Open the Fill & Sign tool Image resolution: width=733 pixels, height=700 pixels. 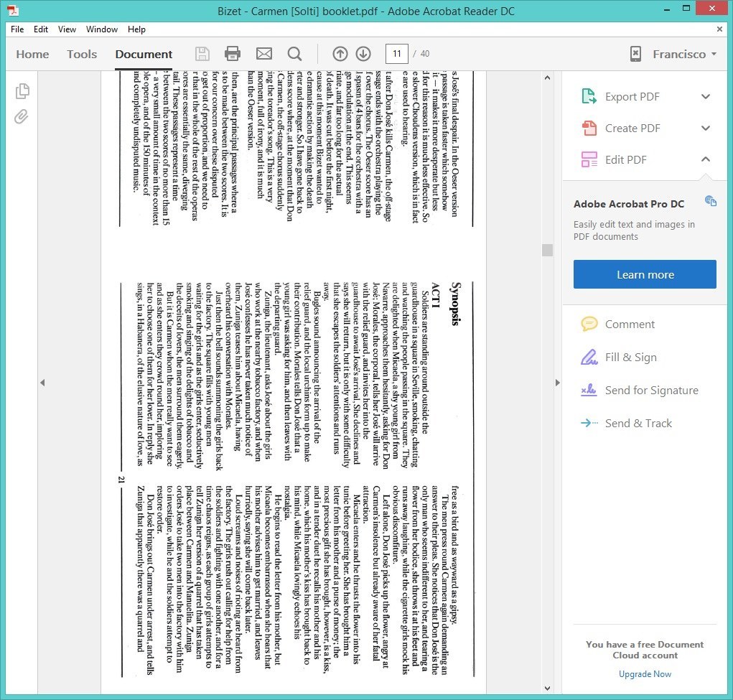(x=618, y=358)
